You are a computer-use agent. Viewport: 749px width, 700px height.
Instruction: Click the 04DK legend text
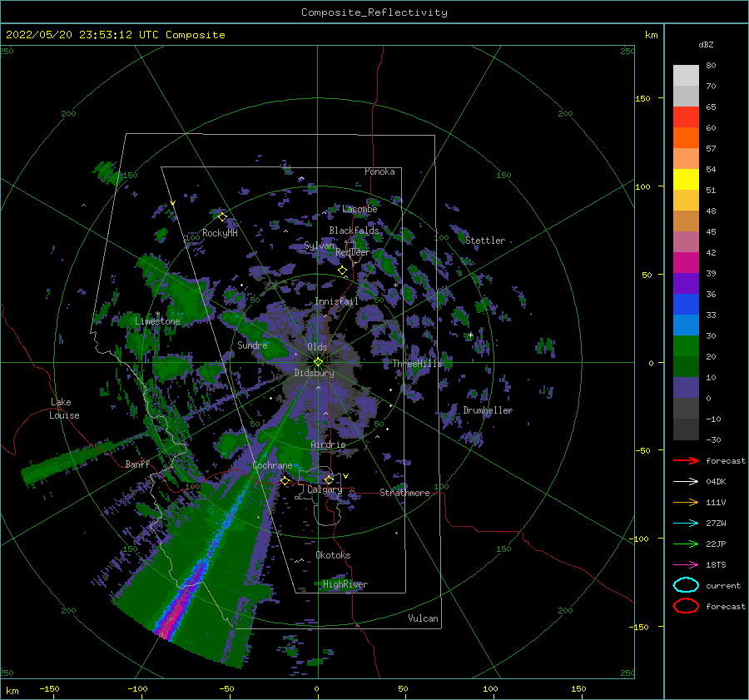click(x=716, y=482)
